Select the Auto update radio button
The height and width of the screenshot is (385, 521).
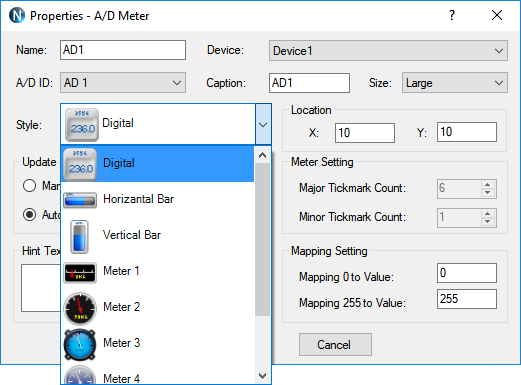click(29, 214)
